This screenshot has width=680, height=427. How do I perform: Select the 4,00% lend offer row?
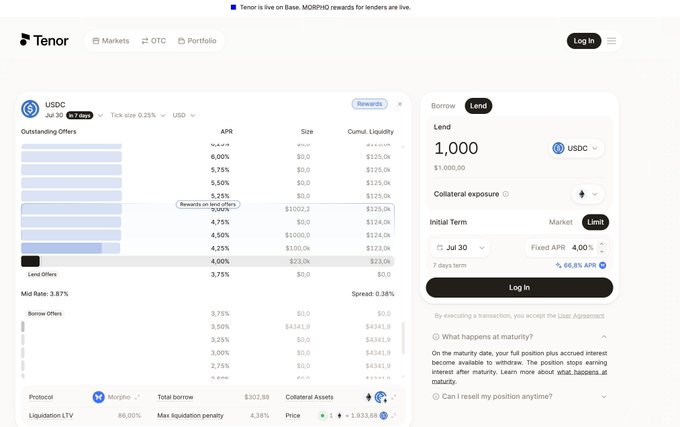coord(208,261)
